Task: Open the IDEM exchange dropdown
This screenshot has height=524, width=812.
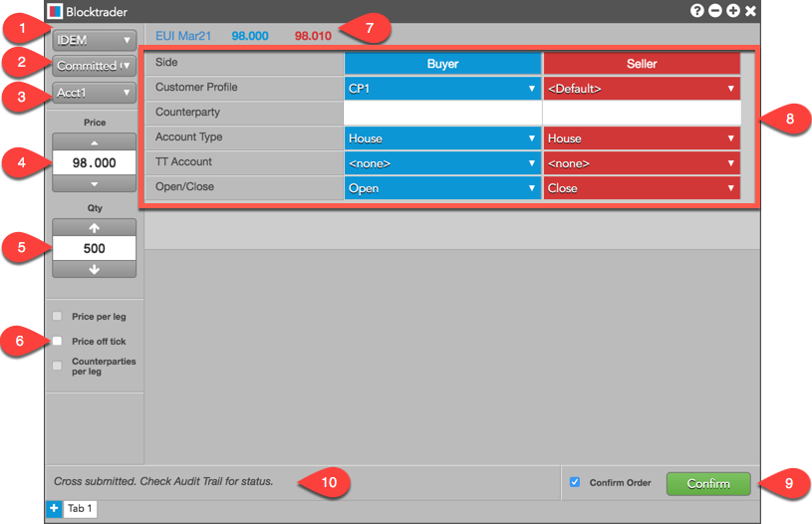Action: (94, 41)
